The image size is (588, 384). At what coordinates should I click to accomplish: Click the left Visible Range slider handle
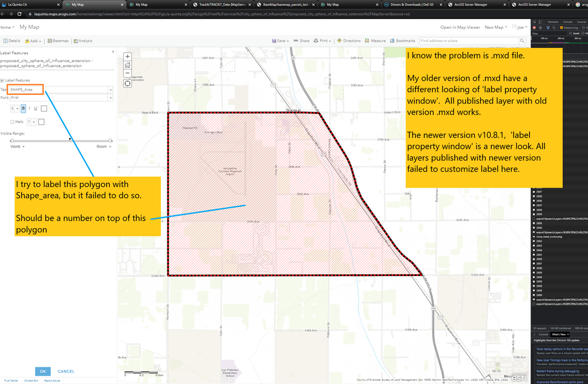click(x=12, y=141)
